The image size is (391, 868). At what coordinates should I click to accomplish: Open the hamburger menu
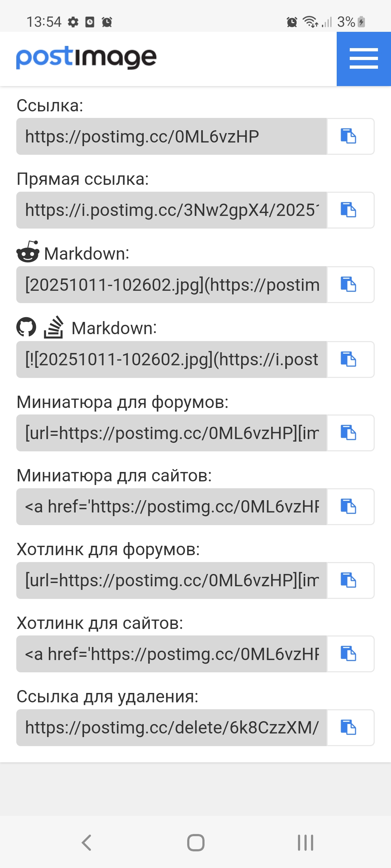click(364, 59)
